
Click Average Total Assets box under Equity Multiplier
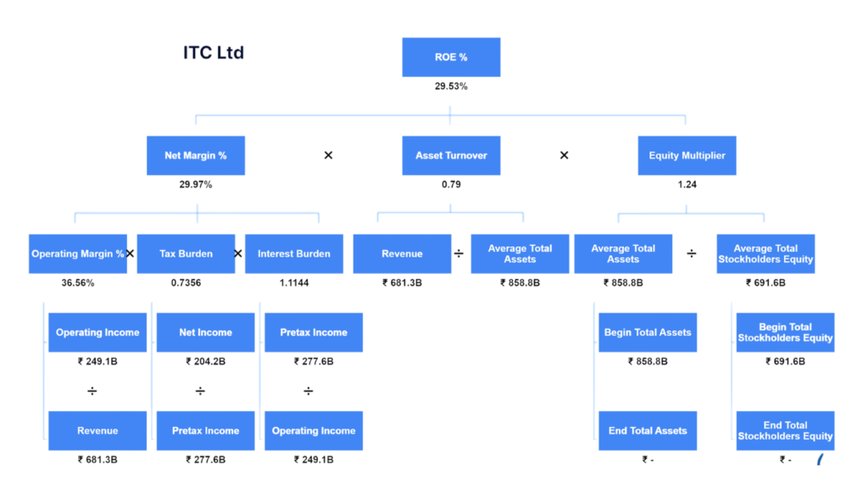click(623, 253)
